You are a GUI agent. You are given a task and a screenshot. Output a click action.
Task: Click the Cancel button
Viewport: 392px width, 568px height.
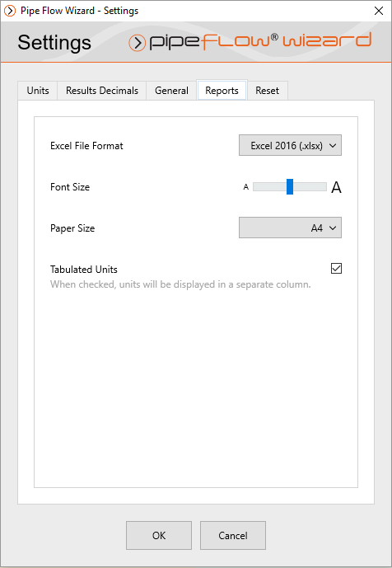point(233,535)
